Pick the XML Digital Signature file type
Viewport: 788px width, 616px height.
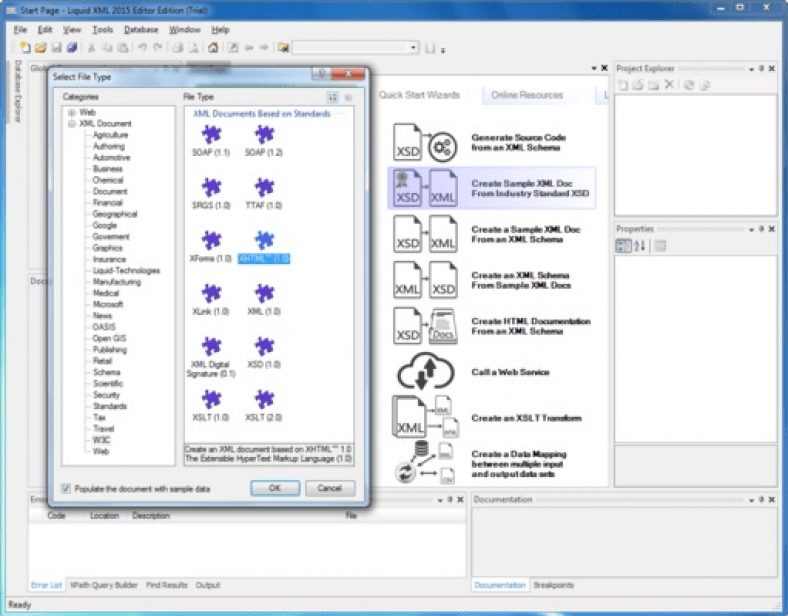point(211,346)
